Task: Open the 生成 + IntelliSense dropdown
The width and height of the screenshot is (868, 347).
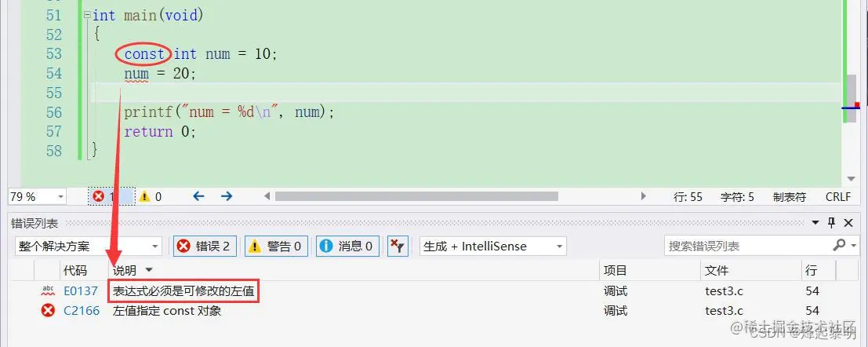Action: pos(492,246)
